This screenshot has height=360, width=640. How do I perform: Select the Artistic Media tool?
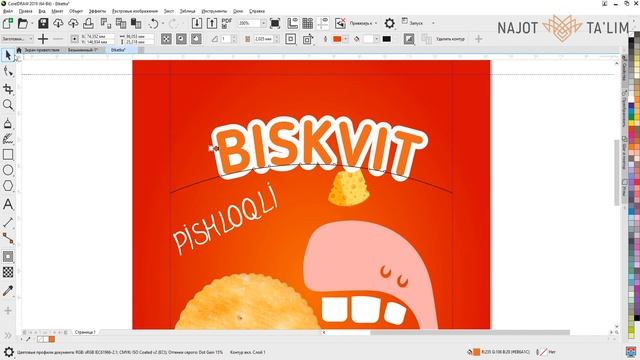(8, 139)
